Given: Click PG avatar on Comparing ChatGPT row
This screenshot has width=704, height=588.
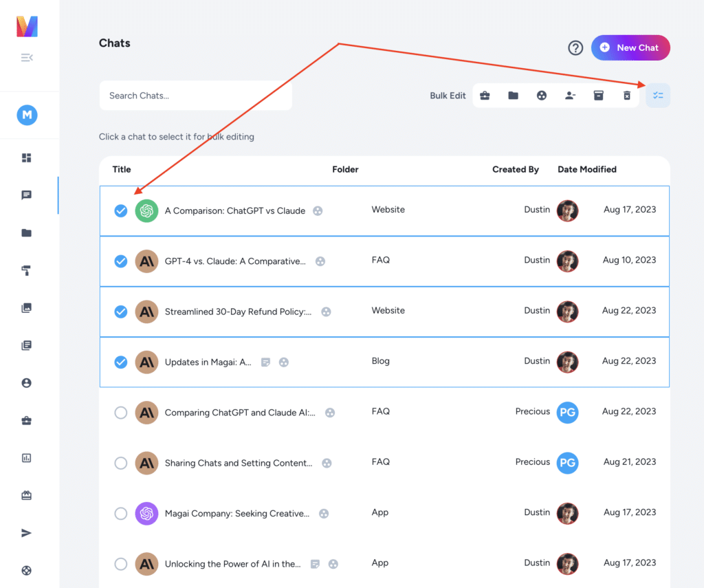Looking at the screenshot, I should [567, 413].
